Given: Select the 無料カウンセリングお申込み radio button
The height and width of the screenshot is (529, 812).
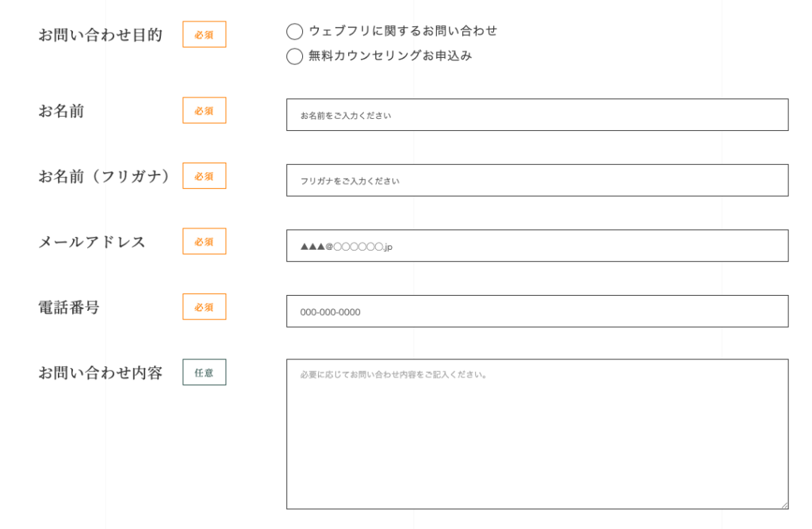Looking at the screenshot, I should [x=295, y=56].
